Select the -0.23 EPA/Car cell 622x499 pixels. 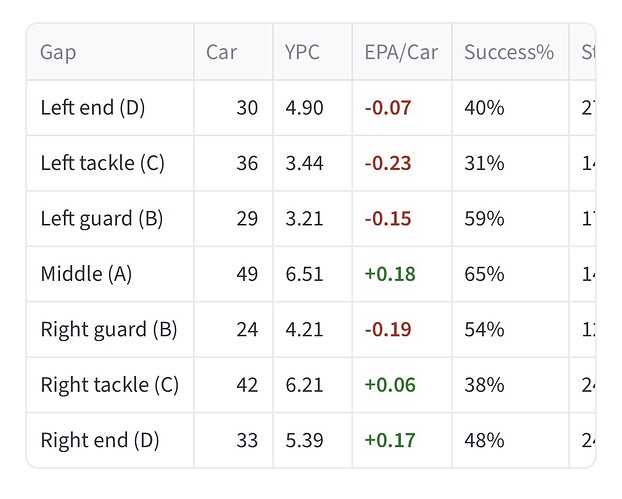click(x=388, y=163)
